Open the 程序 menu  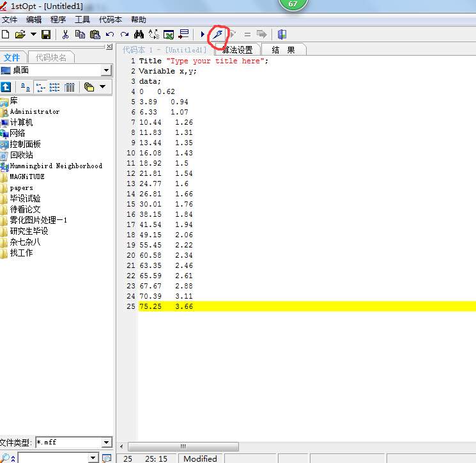click(58, 20)
